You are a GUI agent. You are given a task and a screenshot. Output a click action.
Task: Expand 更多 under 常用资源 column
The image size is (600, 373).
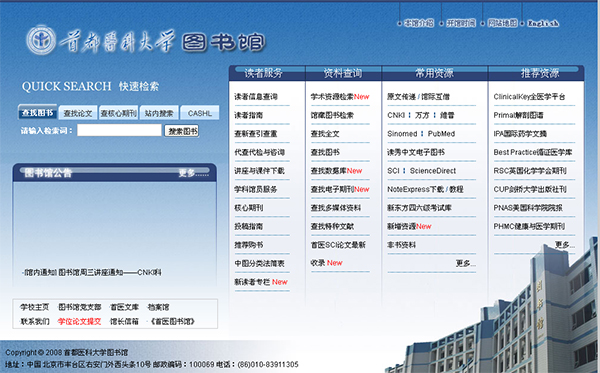click(466, 264)
